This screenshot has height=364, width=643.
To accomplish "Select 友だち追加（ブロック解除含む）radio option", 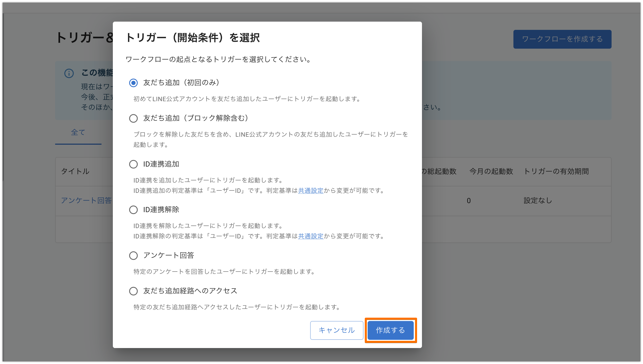I will point(133,118).
